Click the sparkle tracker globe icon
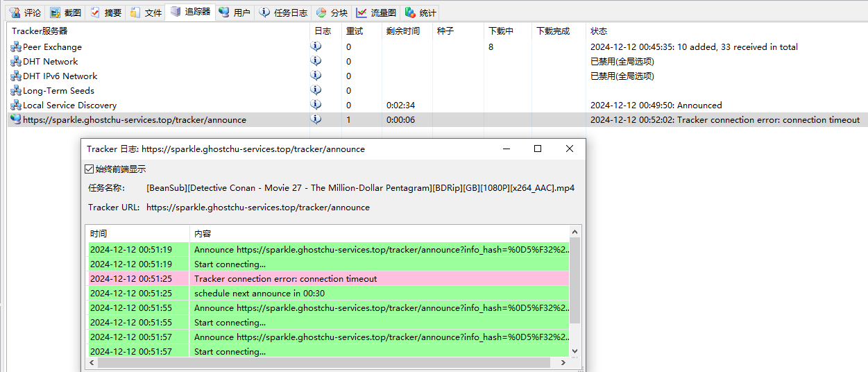The width and height of the screenshot is (868, 372). coord(16,119)
